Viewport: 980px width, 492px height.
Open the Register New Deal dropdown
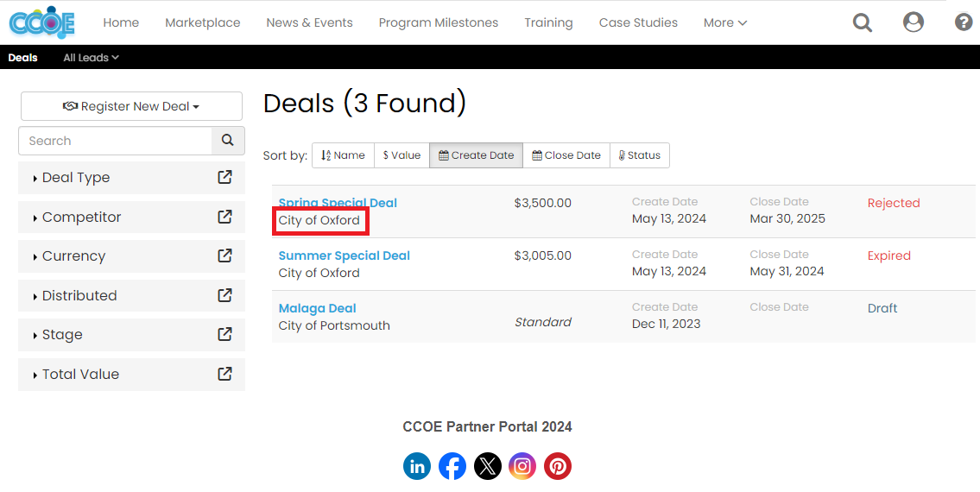[x=131, y=106]
